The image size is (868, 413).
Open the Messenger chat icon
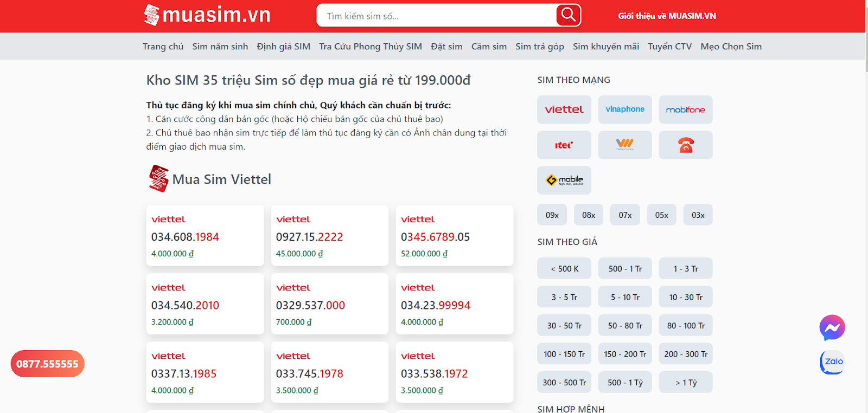832,328
